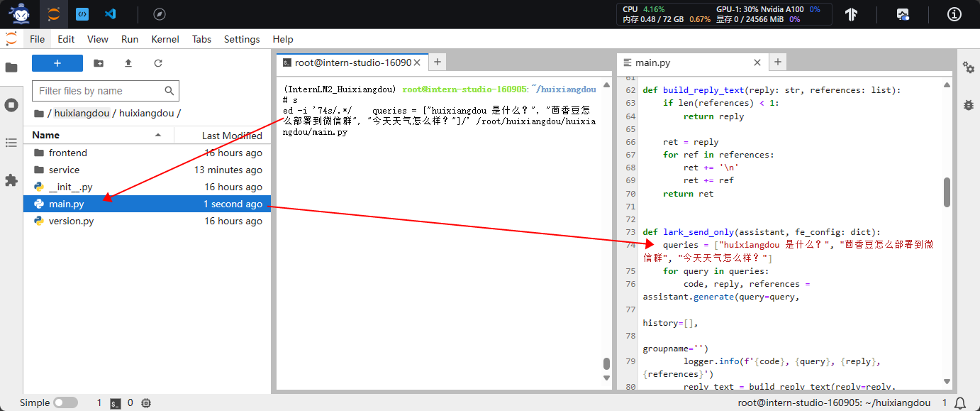980x411 pixels.
Task: Click the kernel icon in status bar
Action: pyautogui.click(x=146, y=403)
